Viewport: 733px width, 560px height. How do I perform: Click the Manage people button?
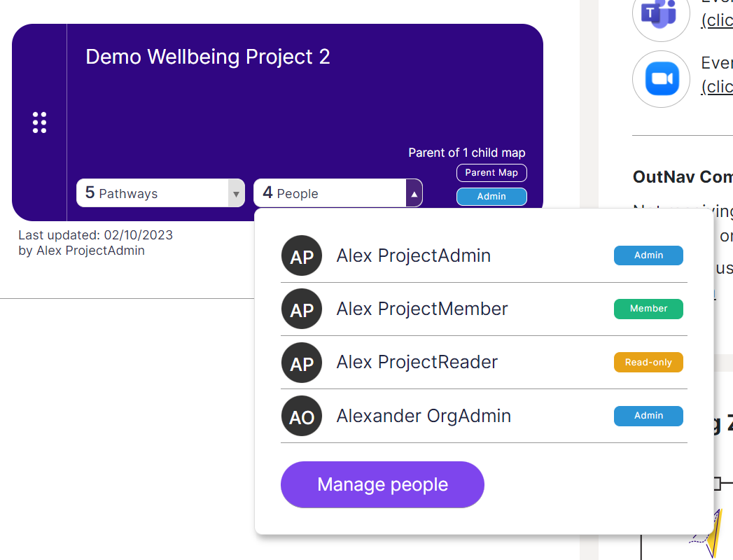[x=382, y=484]
